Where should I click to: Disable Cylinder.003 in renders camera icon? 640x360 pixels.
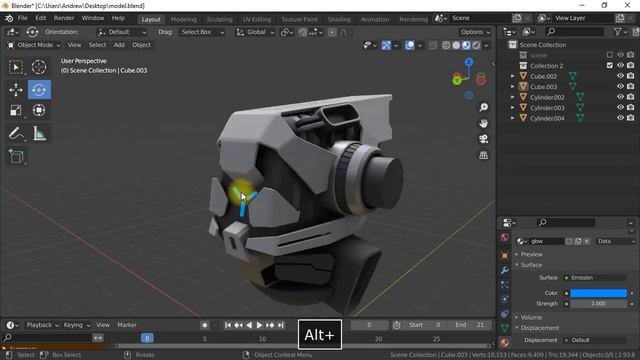[x=631, y=108]
